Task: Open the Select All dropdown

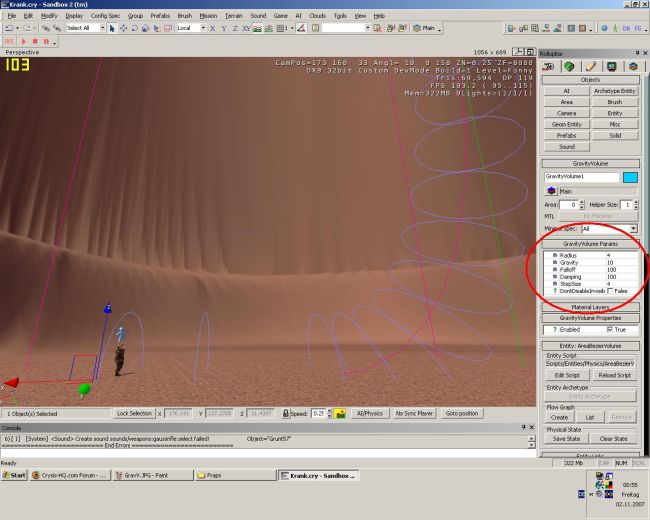Action: pos(102,28)
